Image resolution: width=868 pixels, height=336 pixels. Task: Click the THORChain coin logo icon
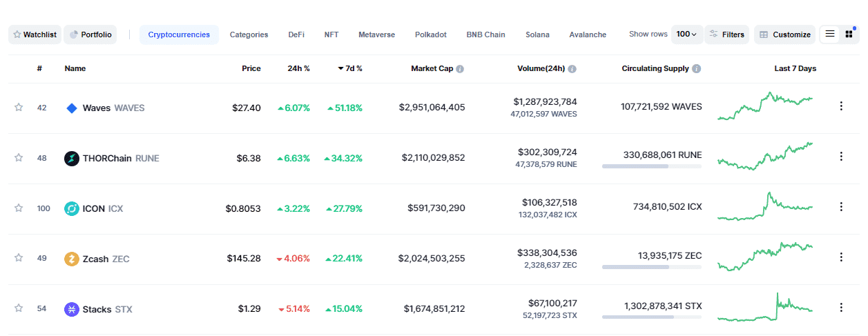[71, 158]
